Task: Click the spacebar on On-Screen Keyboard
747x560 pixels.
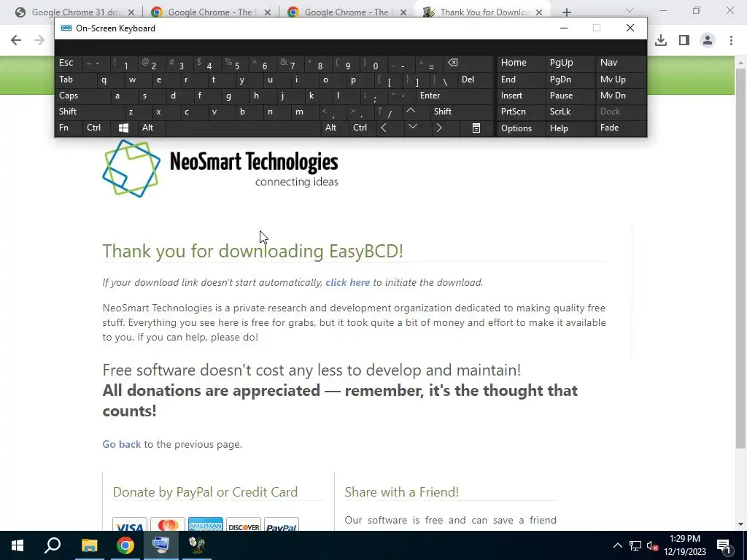Action: (x=243, y=128)
